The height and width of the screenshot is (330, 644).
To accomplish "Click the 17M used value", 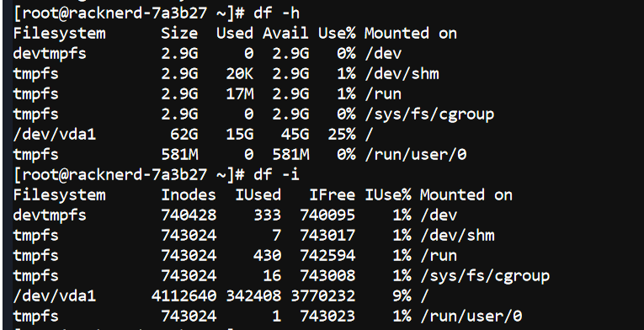I will [x=240, y=94].
